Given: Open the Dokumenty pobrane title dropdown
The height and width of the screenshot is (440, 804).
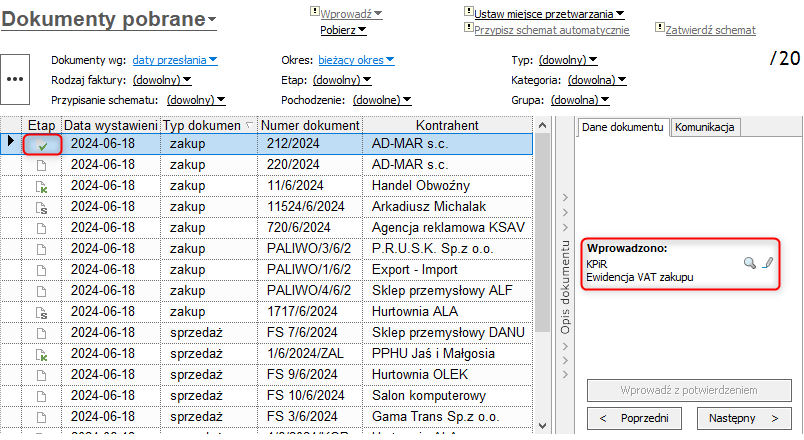Looking at the screenshot, I should [x=109, y=19].
